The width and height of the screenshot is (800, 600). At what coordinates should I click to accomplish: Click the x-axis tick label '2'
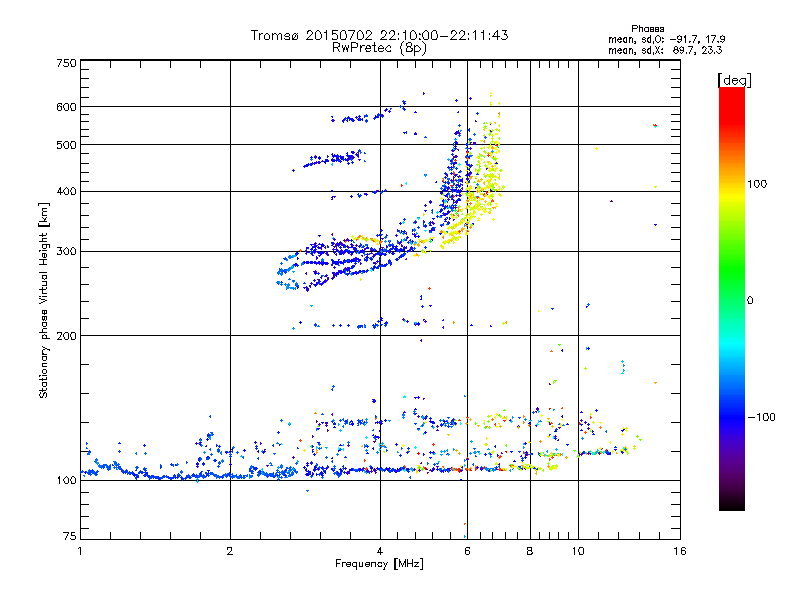230,551
